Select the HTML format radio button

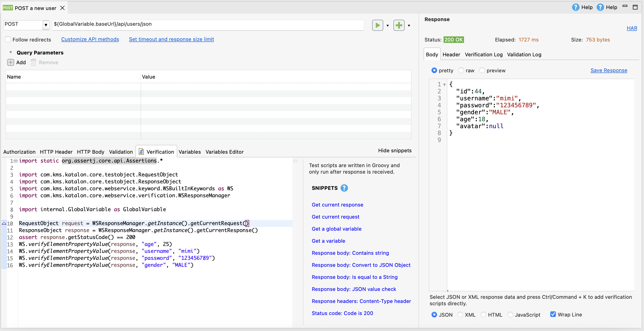pyautogui.click(x=483, y=315)
